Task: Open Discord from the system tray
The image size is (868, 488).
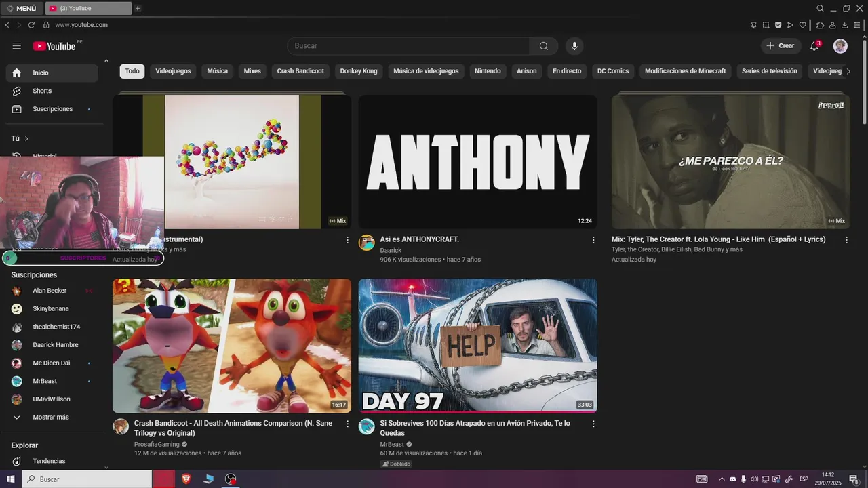Action: 732,479
